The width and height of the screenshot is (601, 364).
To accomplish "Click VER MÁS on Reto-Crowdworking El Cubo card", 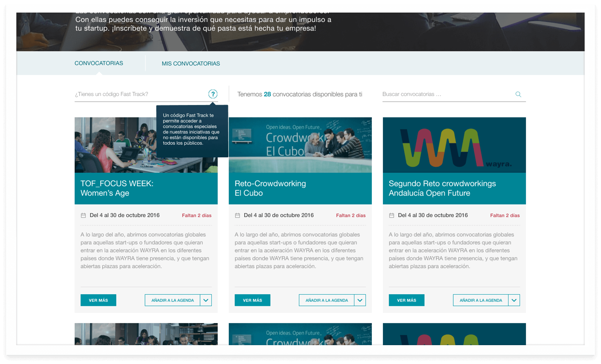I will (252, 300).
